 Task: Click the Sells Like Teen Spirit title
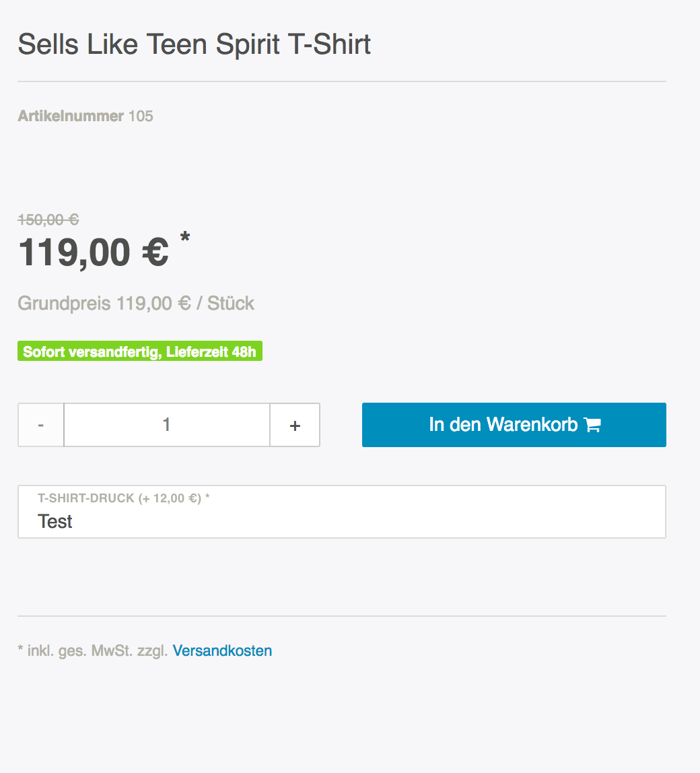click(194, 44)
